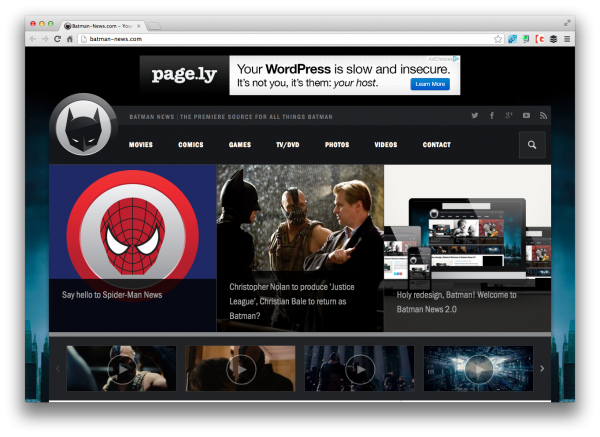600x437 pixels.
Task: Open the GAMES menu item
Action: click(x=240, y=145)
